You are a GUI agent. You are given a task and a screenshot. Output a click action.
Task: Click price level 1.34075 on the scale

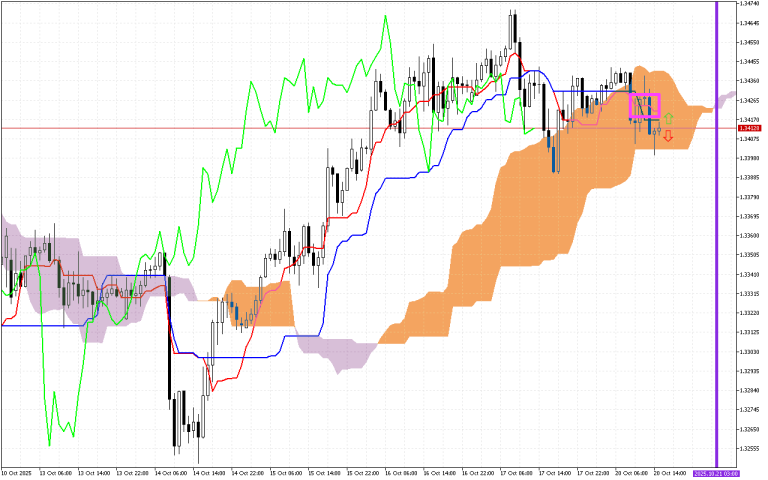coord(750,139)
